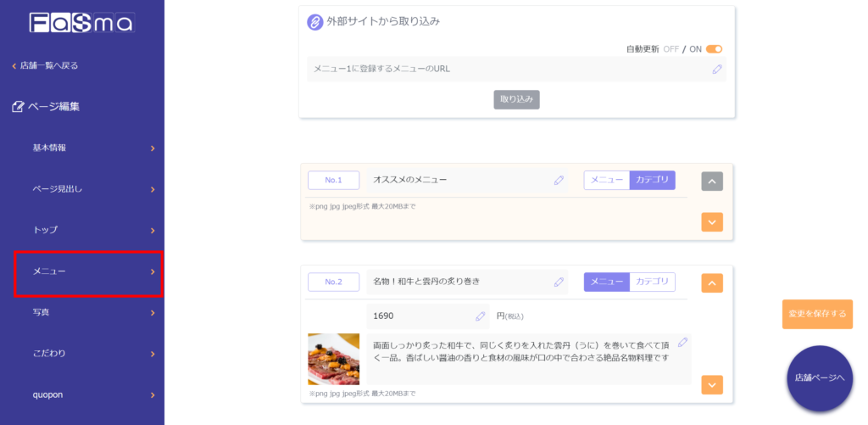Click the link icon beside 外部サイトから取り込み
The width and height of the screenshot is (868, 425).
click(x=314, y=22)
